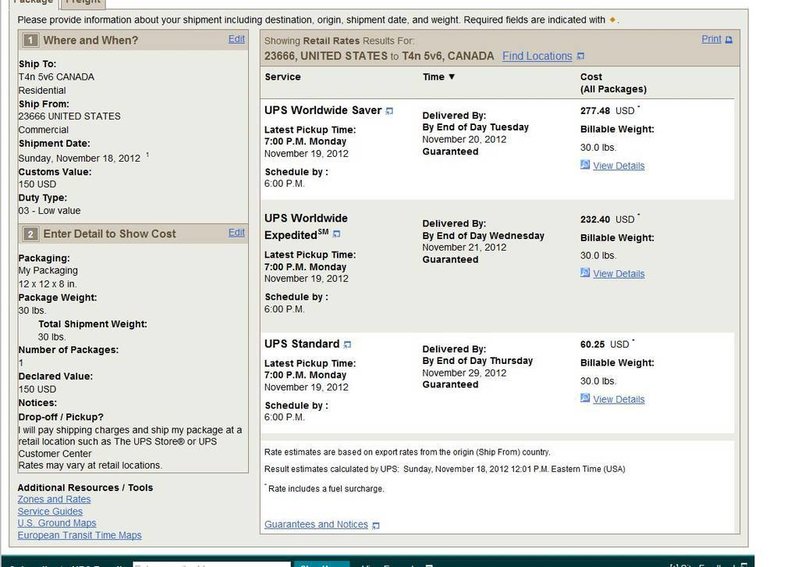798x567 pixels.
Task: Click info icon next to UPS Worldwide Saver
Action: [389, 111]
